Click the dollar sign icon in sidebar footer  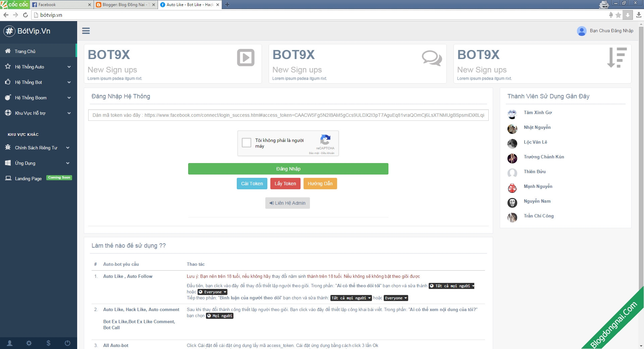click(48, 343)
